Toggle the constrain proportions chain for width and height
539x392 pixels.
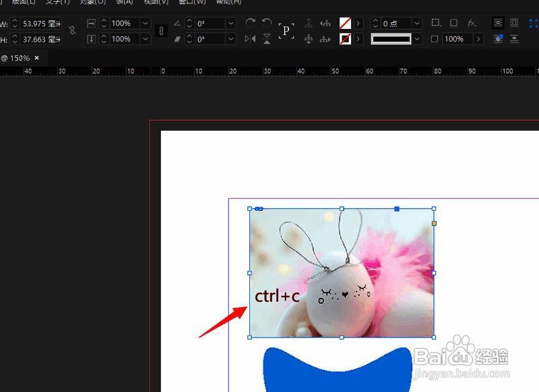tap(71, 31)
